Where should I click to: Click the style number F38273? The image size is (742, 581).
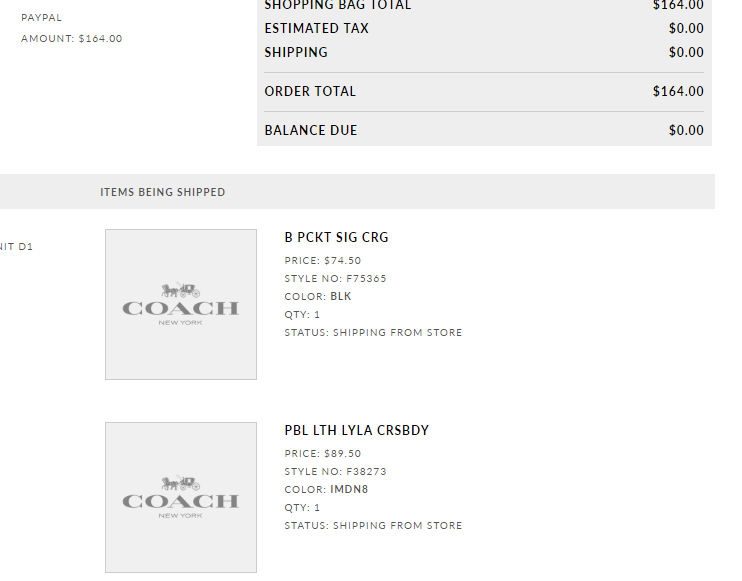(366, 471)
